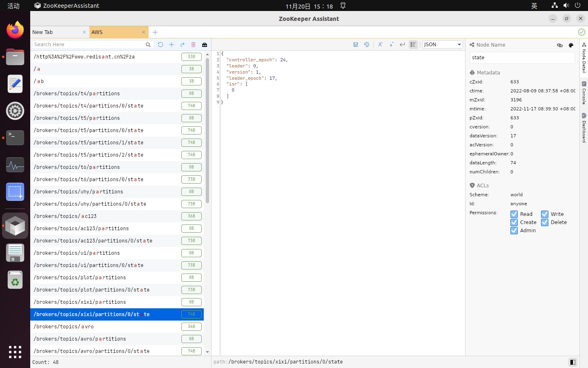
Task: Click the node list scrollbar thumb
Action: pyautogui.click(x=207, y=130)
